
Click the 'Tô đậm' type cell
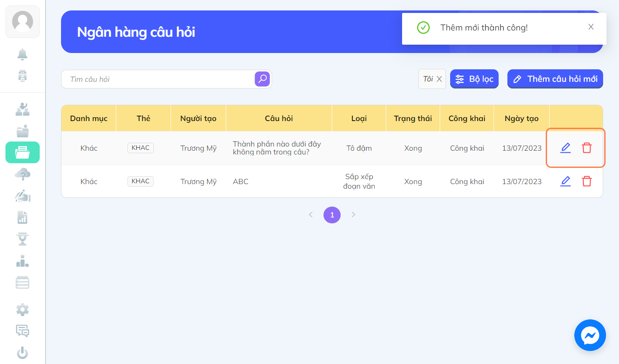359,148
